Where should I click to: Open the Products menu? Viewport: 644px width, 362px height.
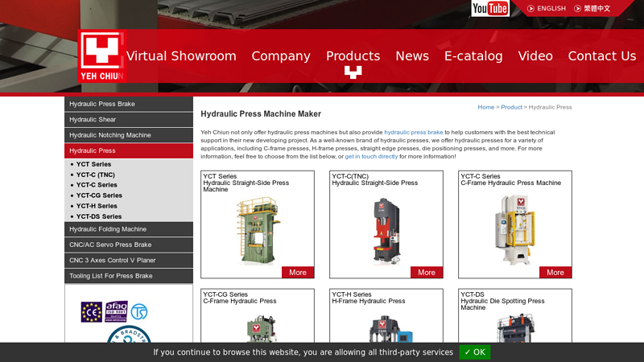click(353, 56)
